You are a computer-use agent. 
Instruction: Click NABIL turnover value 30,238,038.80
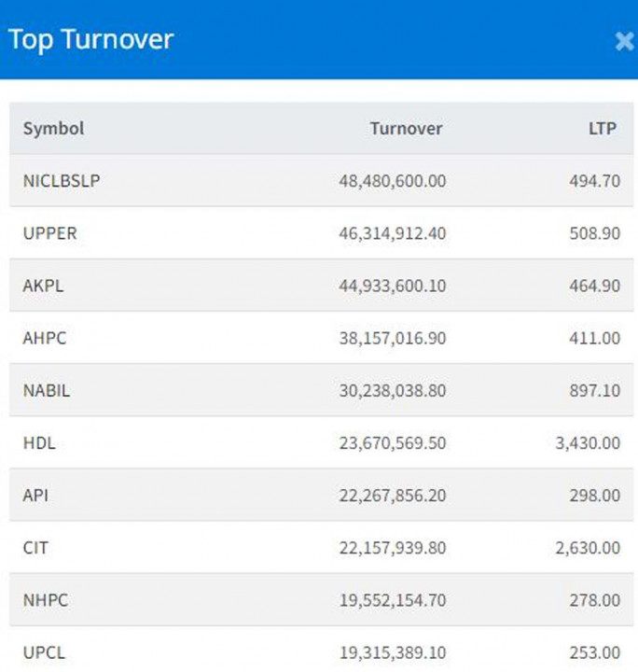coord(392,390)
